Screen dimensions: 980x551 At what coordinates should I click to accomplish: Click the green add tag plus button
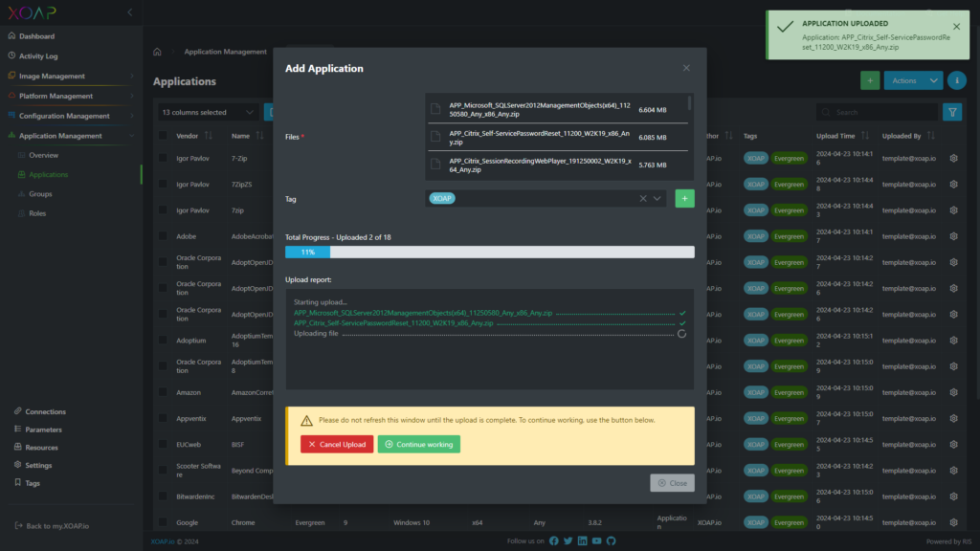684,199
